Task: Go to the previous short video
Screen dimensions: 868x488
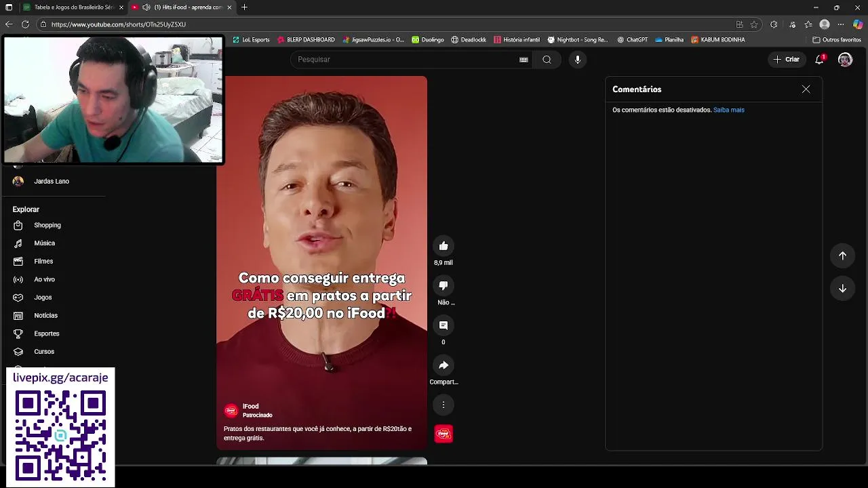Action: tap(842, 256)
